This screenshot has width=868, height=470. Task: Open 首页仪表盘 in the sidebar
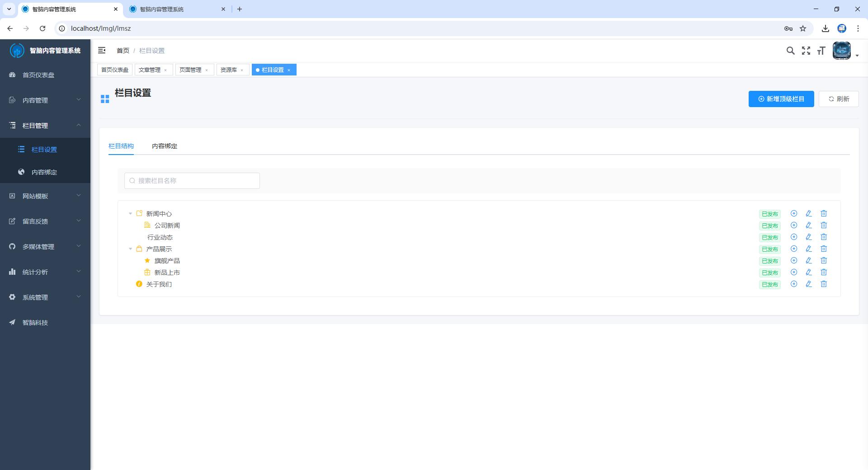38,75
